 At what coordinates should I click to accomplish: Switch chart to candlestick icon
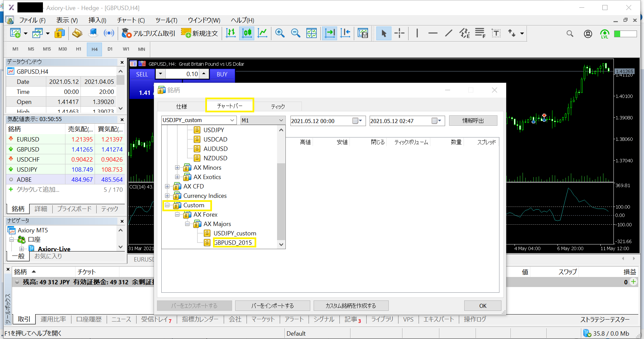(247, 33)
